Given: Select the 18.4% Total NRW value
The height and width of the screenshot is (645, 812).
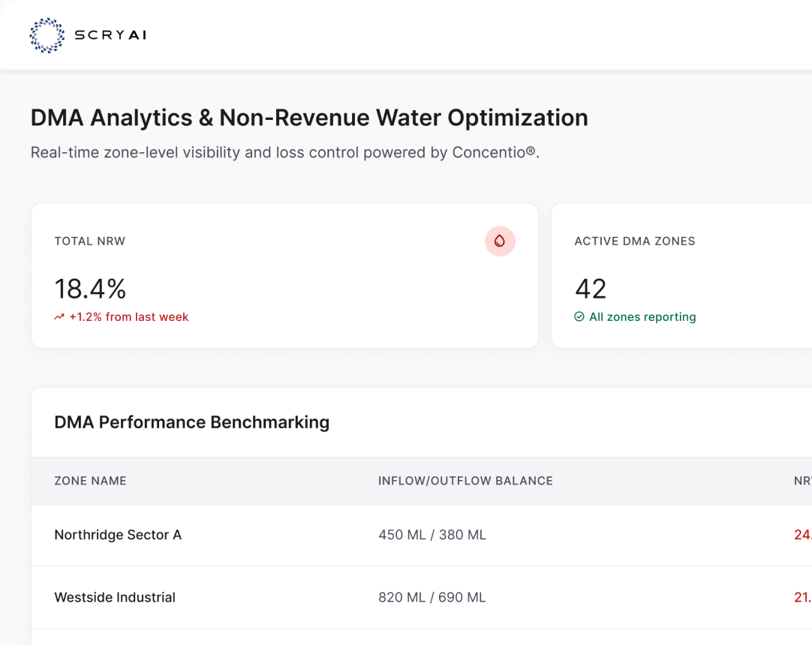Looking at the screenshot, I should tap(90, 289).
